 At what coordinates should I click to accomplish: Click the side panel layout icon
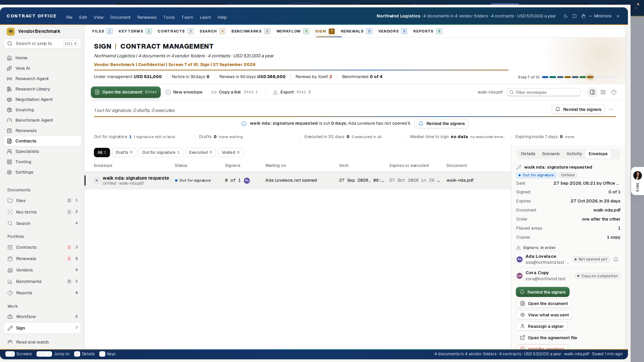tap(592, 92)
